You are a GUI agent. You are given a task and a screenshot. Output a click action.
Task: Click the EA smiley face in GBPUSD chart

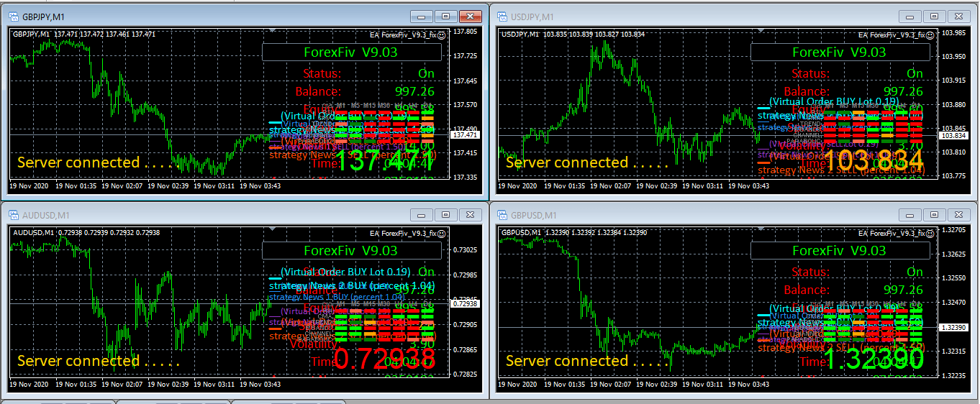click(x=930, y=233)
